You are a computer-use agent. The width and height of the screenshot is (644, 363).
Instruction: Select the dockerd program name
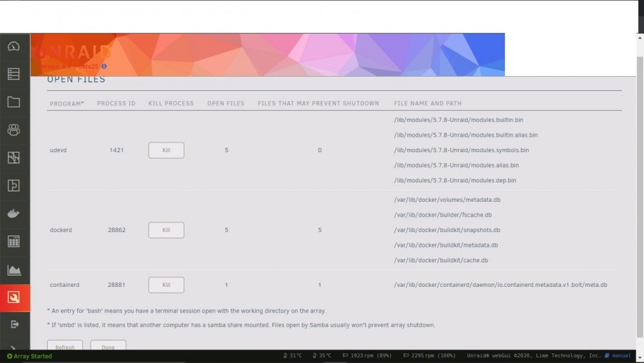click(61, 230)
